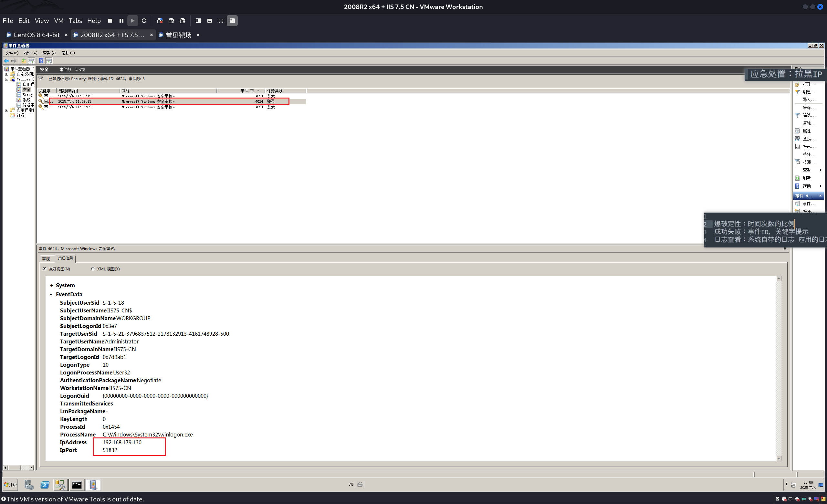
Task: Click the stop VM square icon
Action: tap(110, 21)
